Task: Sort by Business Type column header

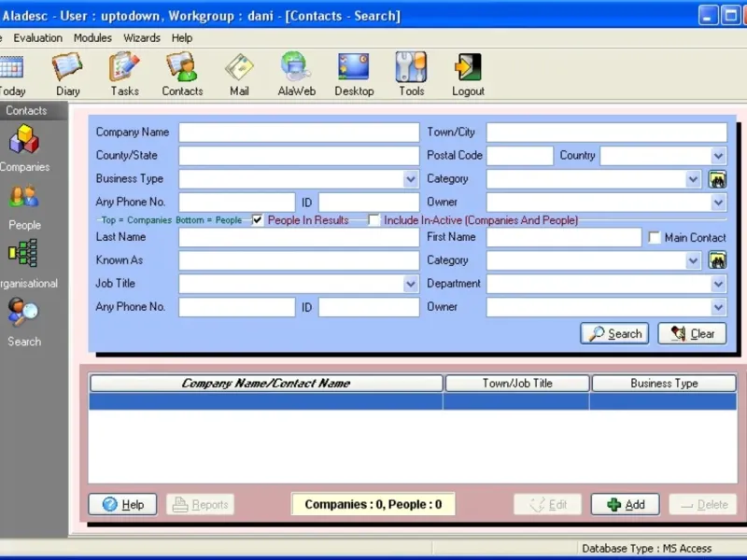Action: click(x=664, y=384)
